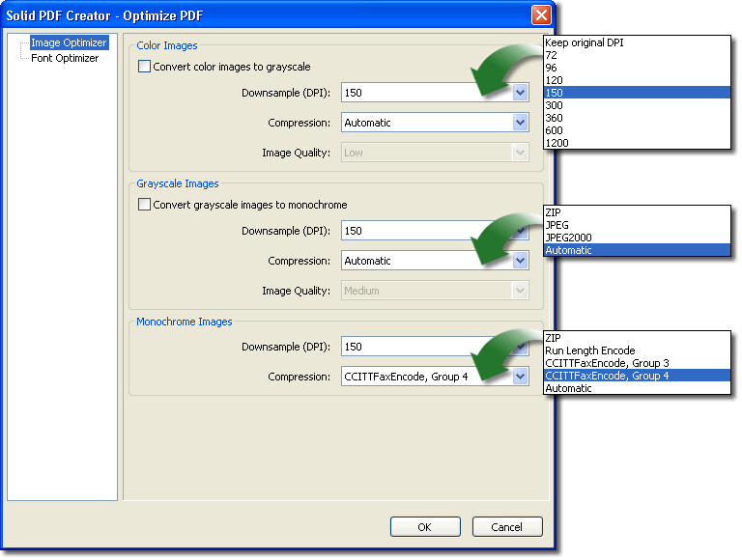The width and height of the screenshot is (742, 560).
Task: Choose highlighted 150 in DPI list
Action: pos(637,93)
